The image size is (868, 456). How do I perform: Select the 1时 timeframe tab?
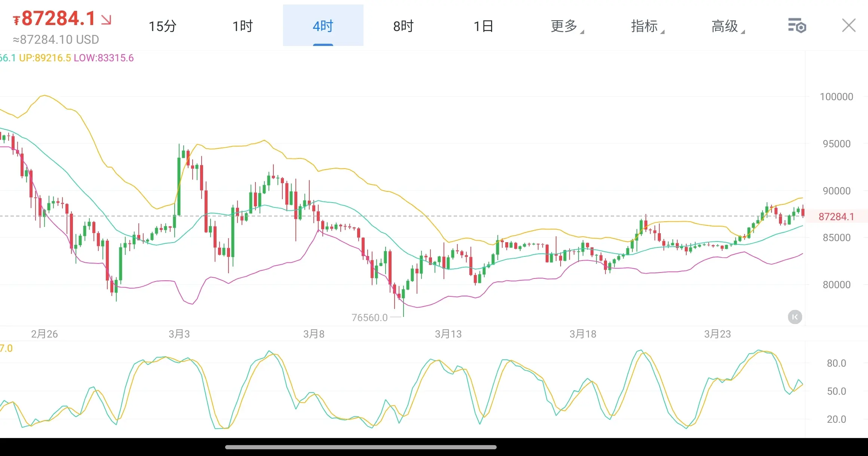point(243,26)
